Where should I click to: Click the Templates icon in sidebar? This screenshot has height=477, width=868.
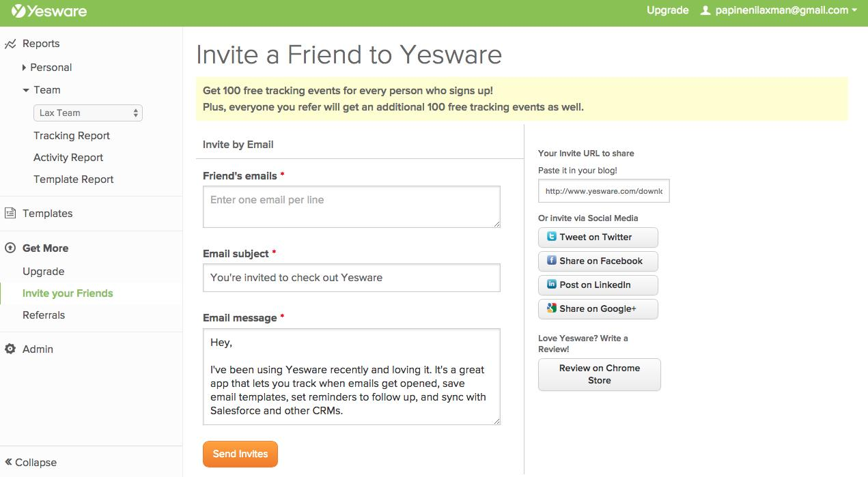(10, 214)
